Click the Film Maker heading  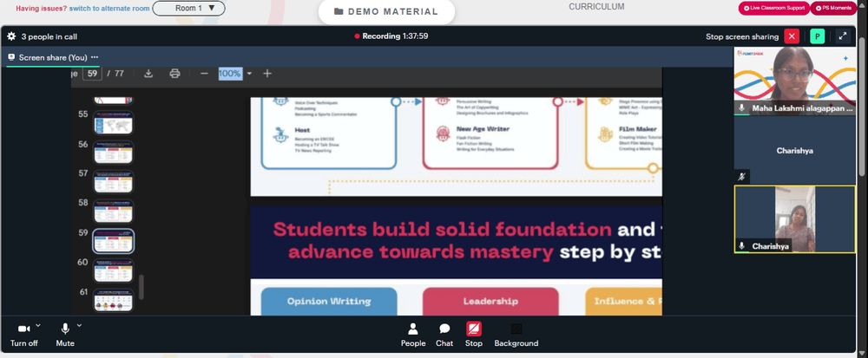pyautogui.click(x=638, y=129)
